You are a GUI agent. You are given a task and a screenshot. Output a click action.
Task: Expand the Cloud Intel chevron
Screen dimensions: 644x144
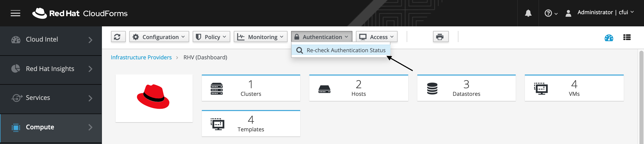click(90, 40)
